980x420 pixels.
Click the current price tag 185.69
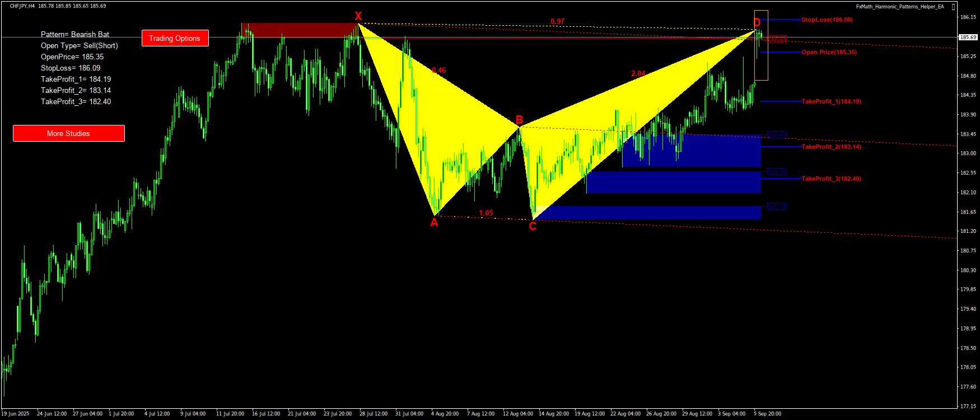pyautogui.click(x=968, y=37)
